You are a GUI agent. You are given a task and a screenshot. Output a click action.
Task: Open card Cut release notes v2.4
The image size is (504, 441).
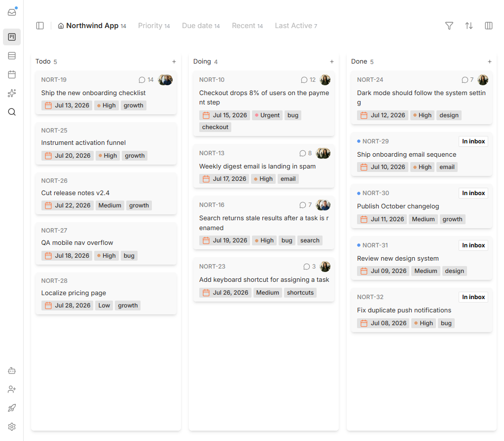pyautogui.click(x=106, y=193)
